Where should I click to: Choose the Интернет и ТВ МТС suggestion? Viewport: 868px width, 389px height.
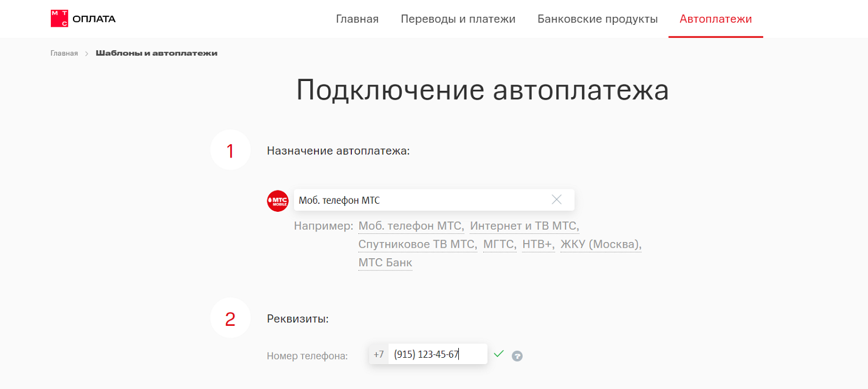[524, 226]
